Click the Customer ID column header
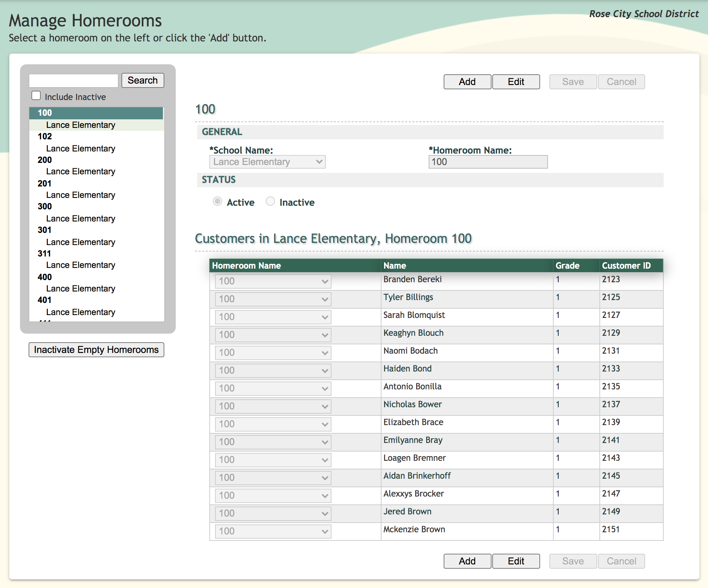The width and height of the screenshot is (708, 588). click(x=626, y=265)
